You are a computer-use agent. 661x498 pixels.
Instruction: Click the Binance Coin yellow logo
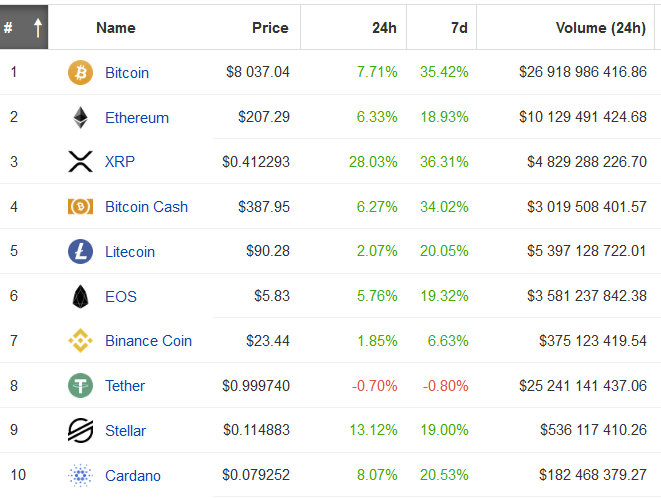(x=80, y=341)
